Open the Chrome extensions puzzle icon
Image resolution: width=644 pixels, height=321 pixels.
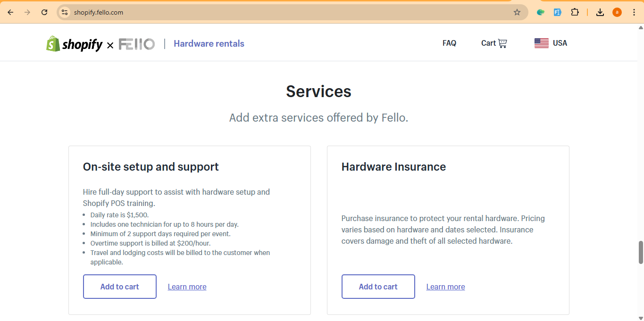point(575,12)
